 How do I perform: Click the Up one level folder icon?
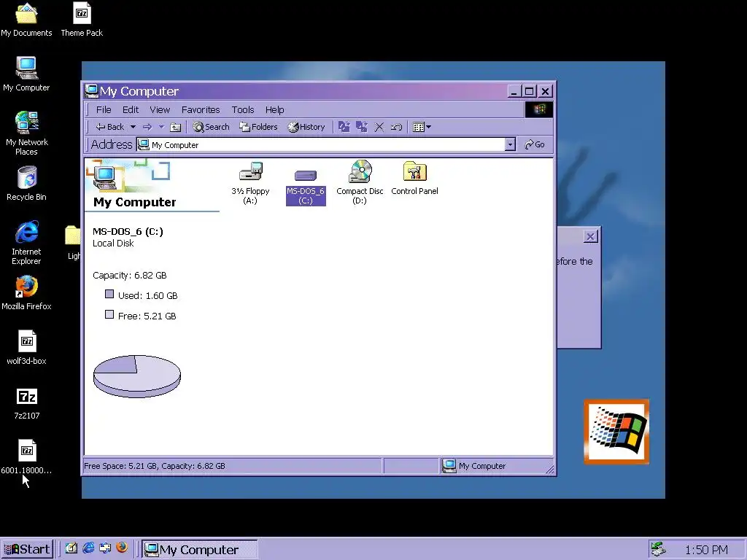point(176,127)
